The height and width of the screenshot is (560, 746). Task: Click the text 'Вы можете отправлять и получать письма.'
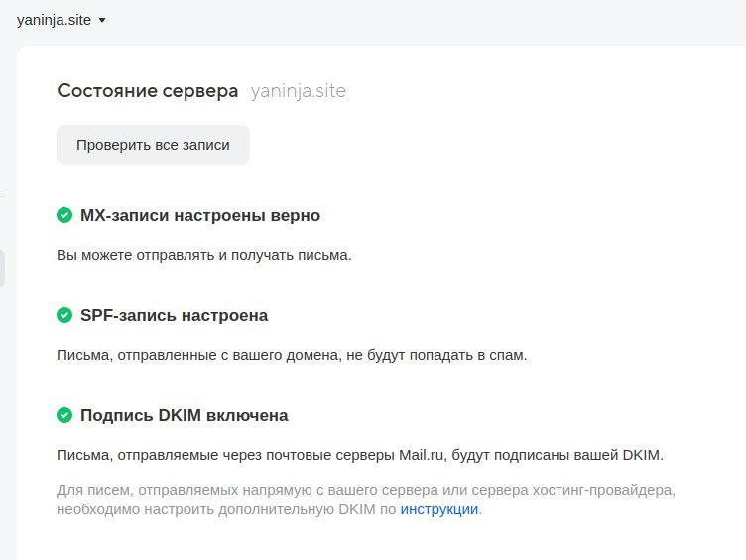[x=204, y=256]
